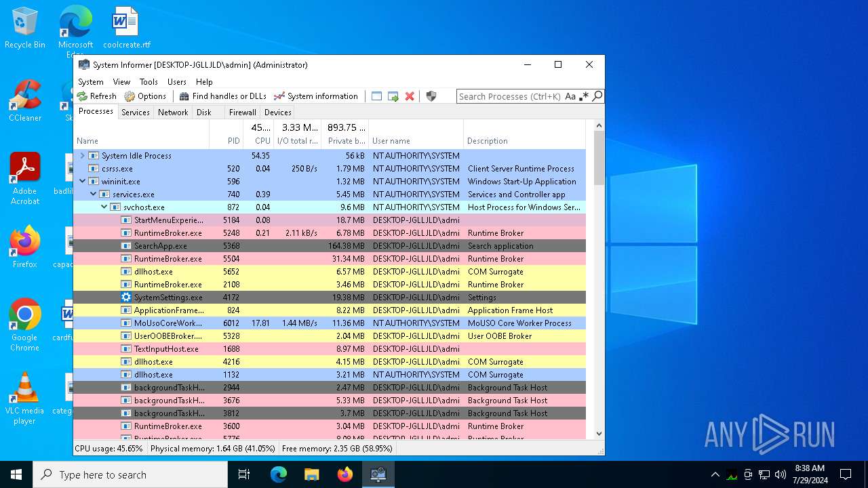This screenshot has width=868, height=488.
Task: Select RuntimeBroker.exe with PID 5248
Action: pyautogui.click(x=330, y=233)
